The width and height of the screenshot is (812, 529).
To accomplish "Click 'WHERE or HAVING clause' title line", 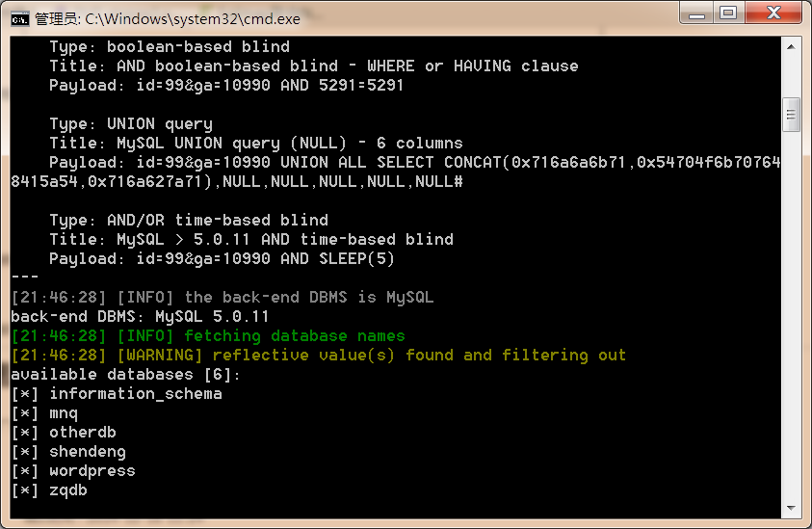I will tap(314, 66).
